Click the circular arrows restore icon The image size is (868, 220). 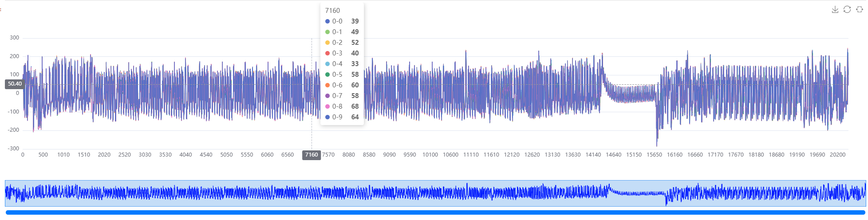click(x=847, y=10)
